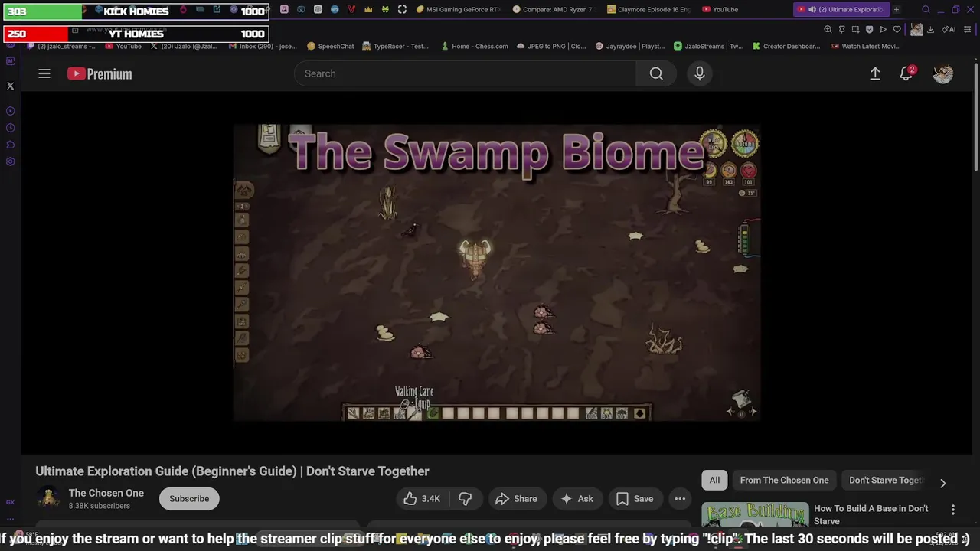Go to YouTube Premium home logo
This screenshot has width=980, height=551.
click(x=100, y=73)
